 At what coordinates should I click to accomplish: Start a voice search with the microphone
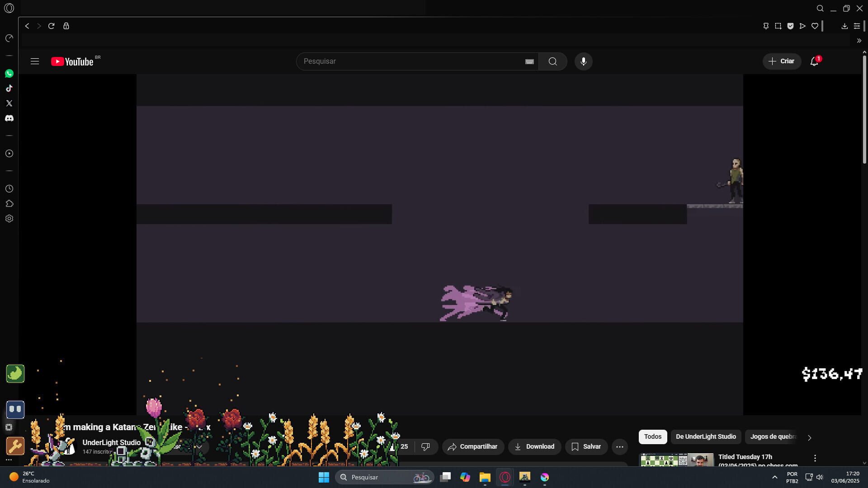coord(583,61)
